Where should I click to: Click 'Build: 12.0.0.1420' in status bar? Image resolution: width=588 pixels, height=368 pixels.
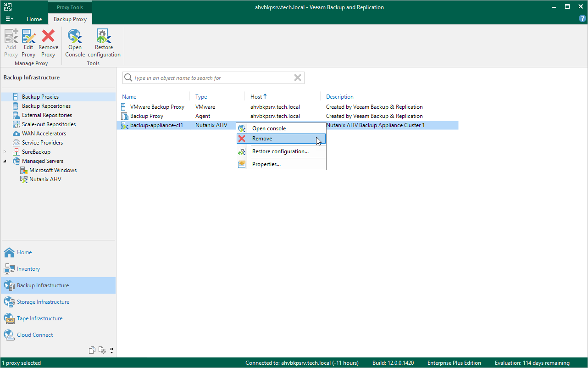[x=393, y=363]
